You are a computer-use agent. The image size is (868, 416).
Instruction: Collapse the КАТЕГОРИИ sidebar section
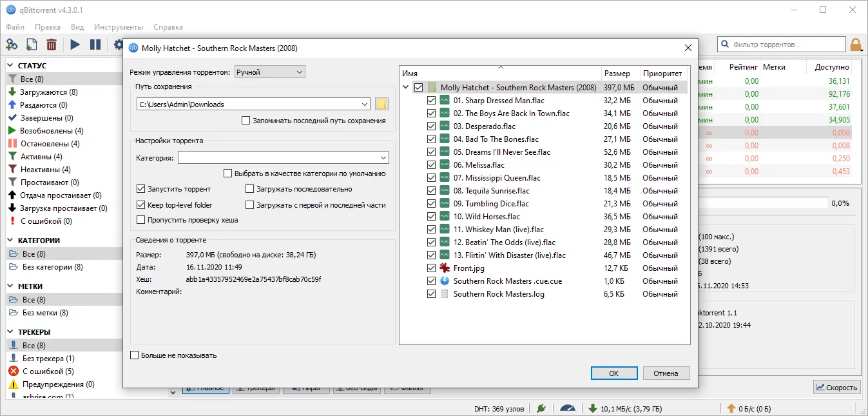(12, 241)
